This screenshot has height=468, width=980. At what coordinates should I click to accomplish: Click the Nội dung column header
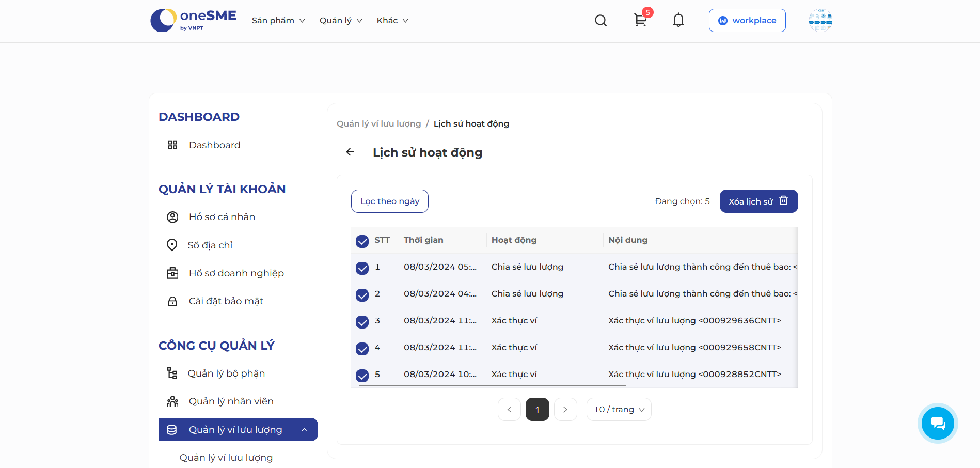point(628,240)
